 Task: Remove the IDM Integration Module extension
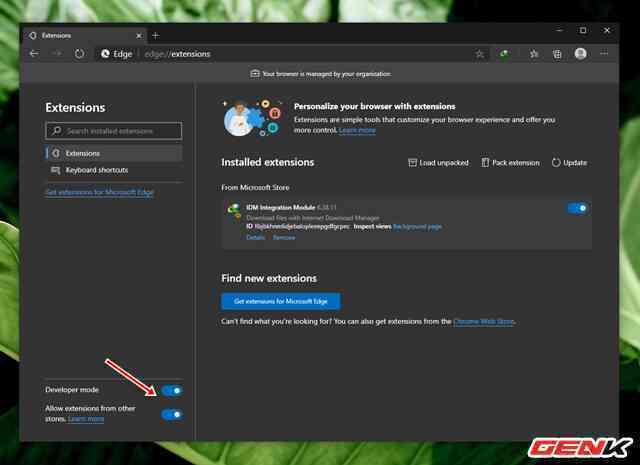(284, 237)
